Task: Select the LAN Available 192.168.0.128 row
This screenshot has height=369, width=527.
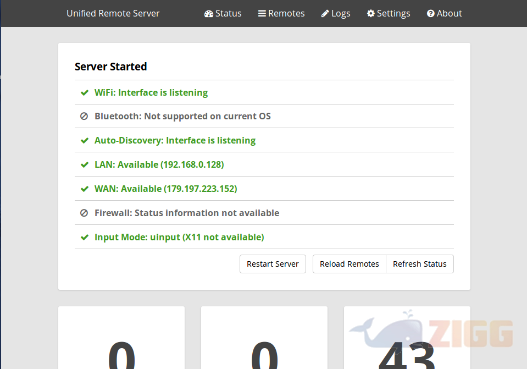Action: tap(264, 165)
